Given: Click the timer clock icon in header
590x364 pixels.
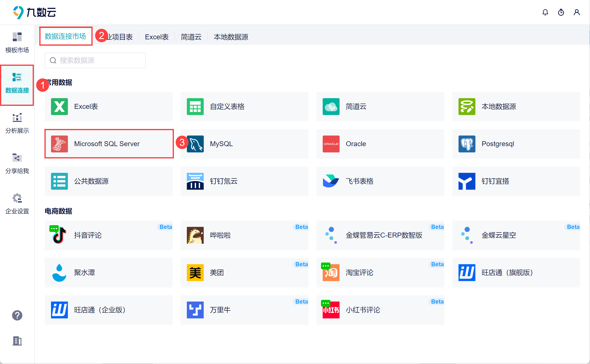Looking at the screenshot, I should pos(561,12).
